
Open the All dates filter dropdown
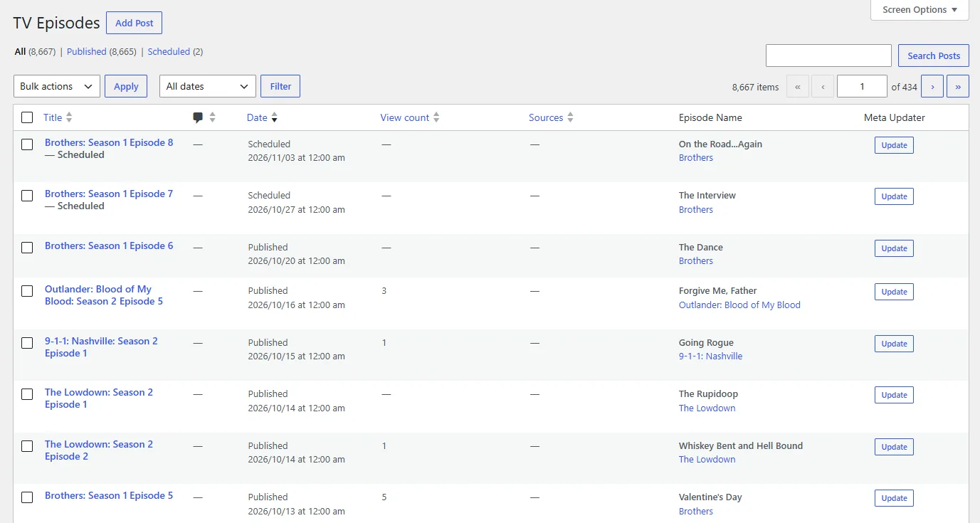(x=208, y=86)
